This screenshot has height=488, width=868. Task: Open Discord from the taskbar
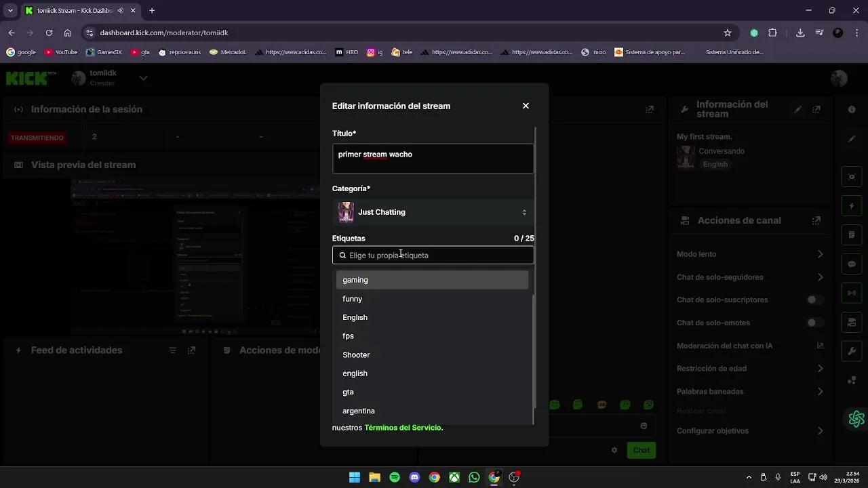pyautogui.click(x=414, y=477)
